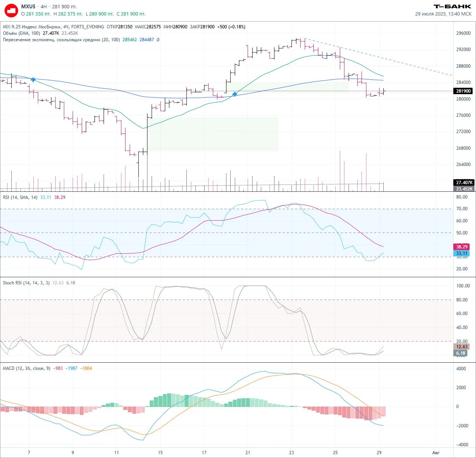This screenshot has width=476, height=458.
Task: Click the blue EMA crossover cross near July 20
Action: (235, 94)
